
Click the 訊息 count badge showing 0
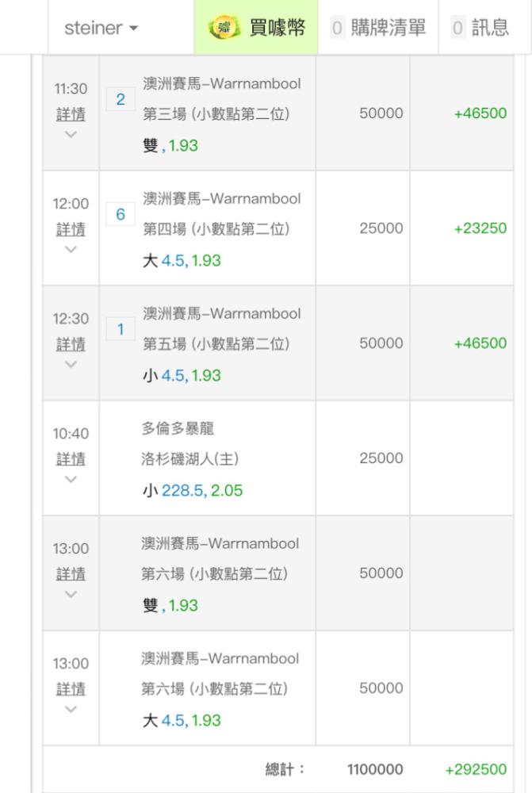[457, 27]
